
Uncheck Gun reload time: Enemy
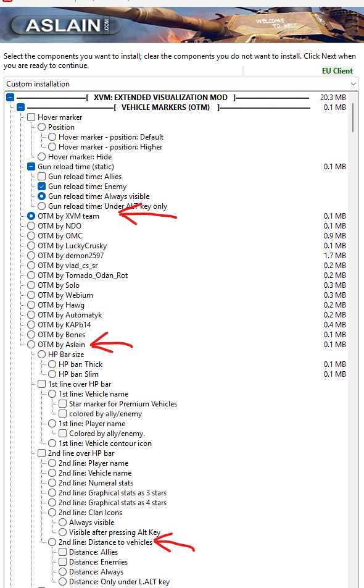pos(41,187)
